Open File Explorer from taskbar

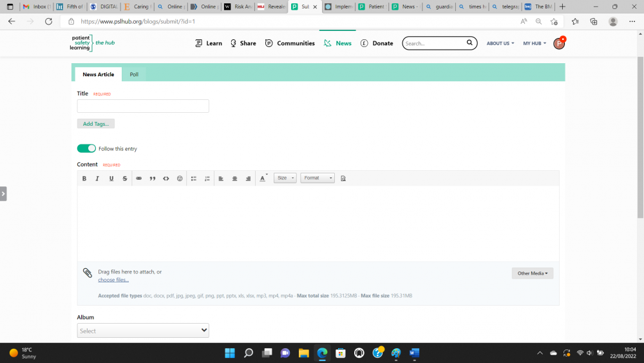coord(303,353)
